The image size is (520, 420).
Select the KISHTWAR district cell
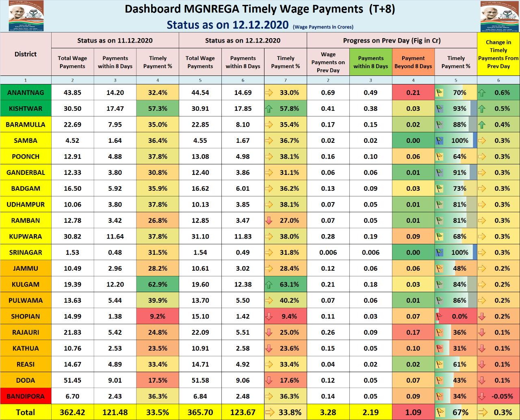[26, 109]
